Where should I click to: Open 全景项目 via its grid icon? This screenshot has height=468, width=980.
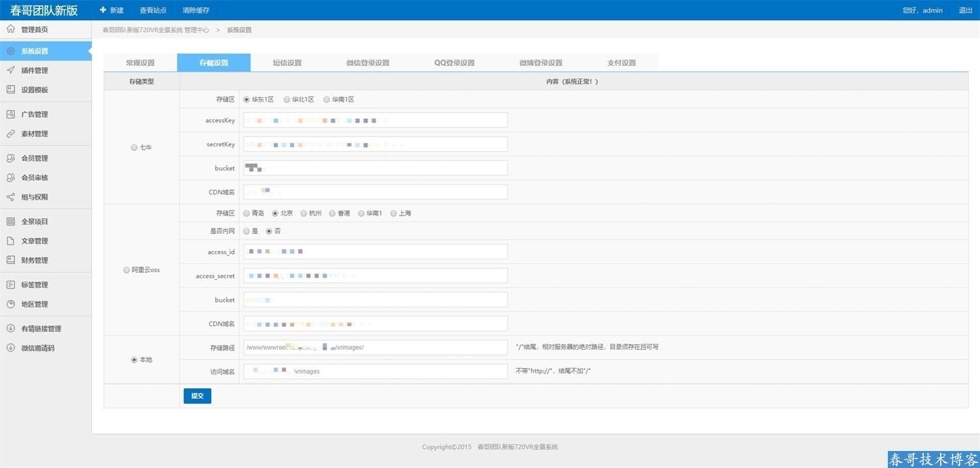point(10,222)
